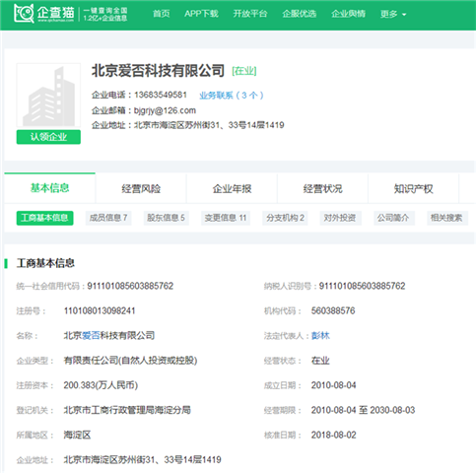Select the 知识产权 tab
This screenshot has height=473, width=476.
click(413, 188)
